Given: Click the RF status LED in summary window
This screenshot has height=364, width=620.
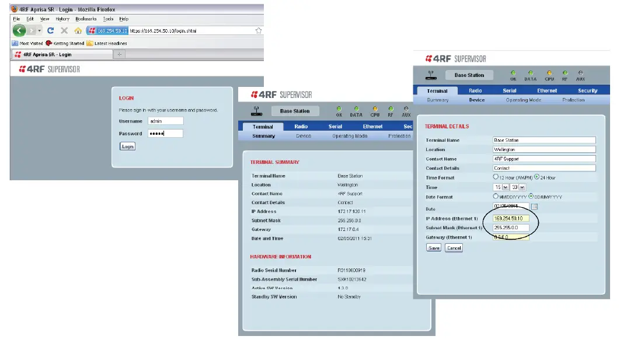Looking at the screenshot, I should point(391,108).
